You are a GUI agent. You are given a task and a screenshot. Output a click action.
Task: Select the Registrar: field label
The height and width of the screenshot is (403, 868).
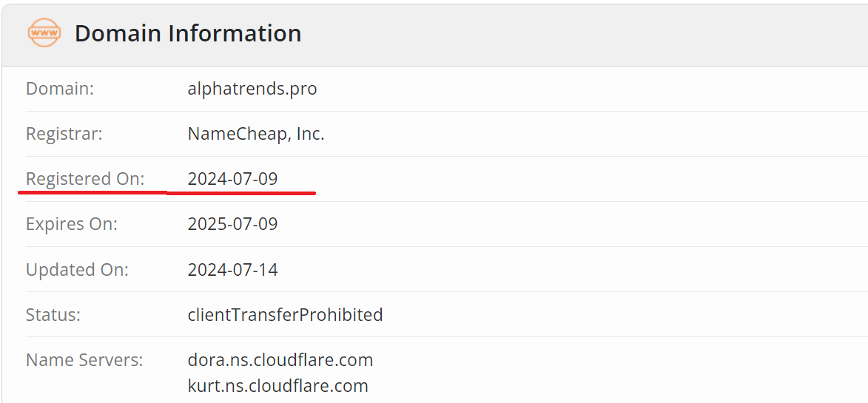tap(64, 134)
